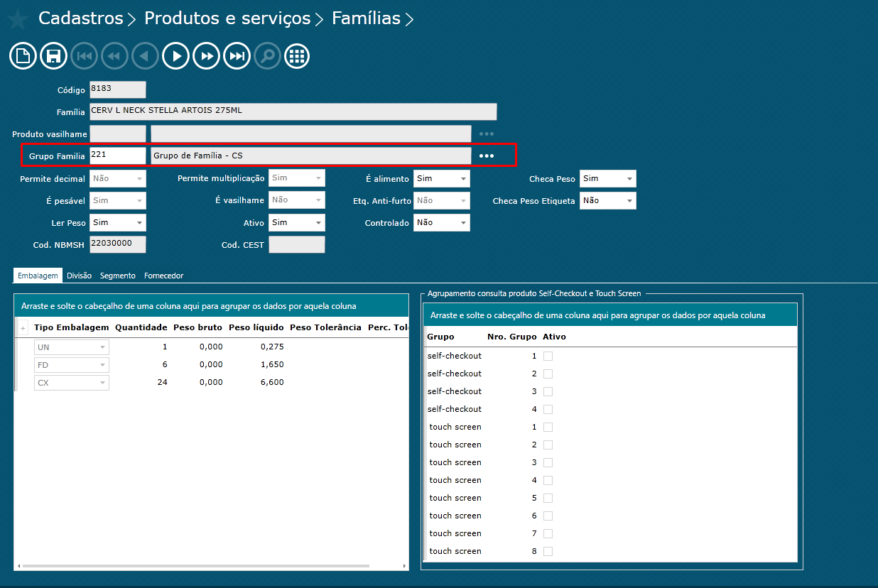Open the FD Tipo Embalagem dropdown
The height and width of the screenshot is (588, 878).
tap(72, 365)
